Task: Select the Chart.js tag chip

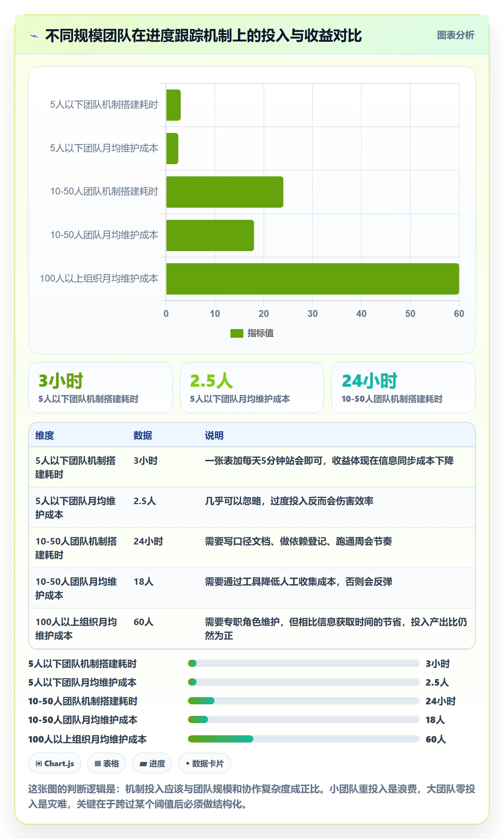Action: [x=55, y=763]
